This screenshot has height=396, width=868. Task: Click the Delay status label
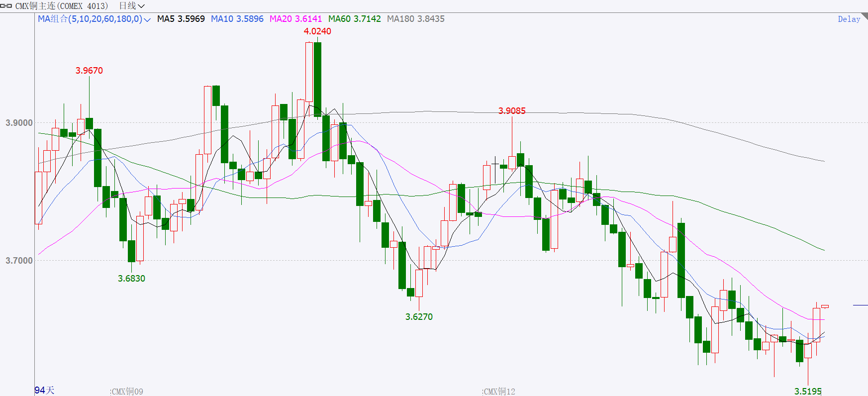tap(849, 19)
